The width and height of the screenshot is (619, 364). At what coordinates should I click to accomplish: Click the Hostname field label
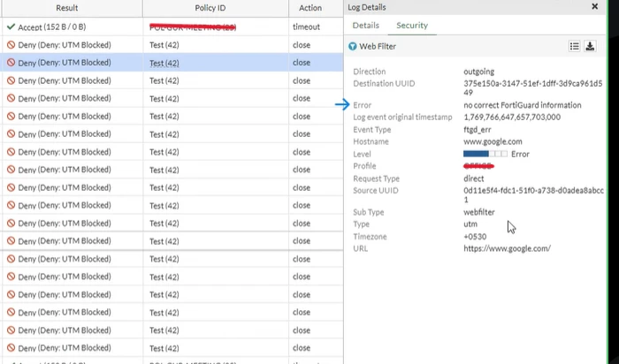tap(371, 141)
